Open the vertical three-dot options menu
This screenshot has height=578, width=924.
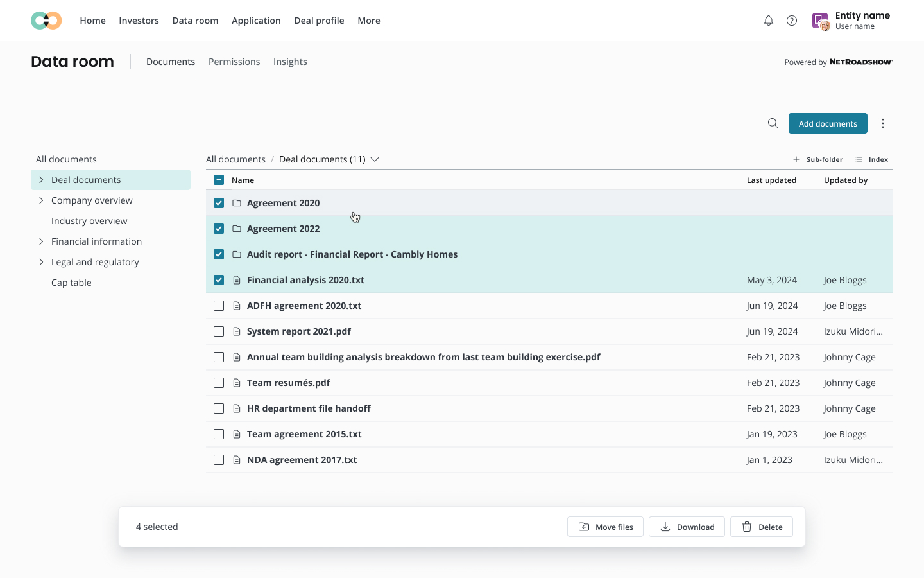tap(883, 123)
